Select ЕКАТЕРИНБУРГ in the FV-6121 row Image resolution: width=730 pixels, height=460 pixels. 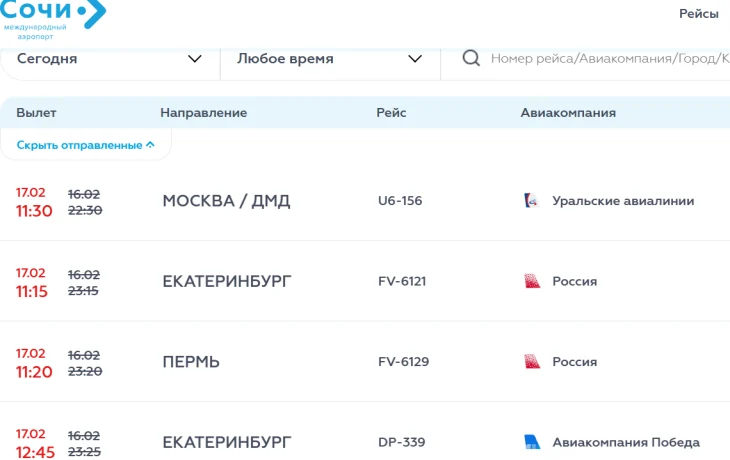coord(227,281)
